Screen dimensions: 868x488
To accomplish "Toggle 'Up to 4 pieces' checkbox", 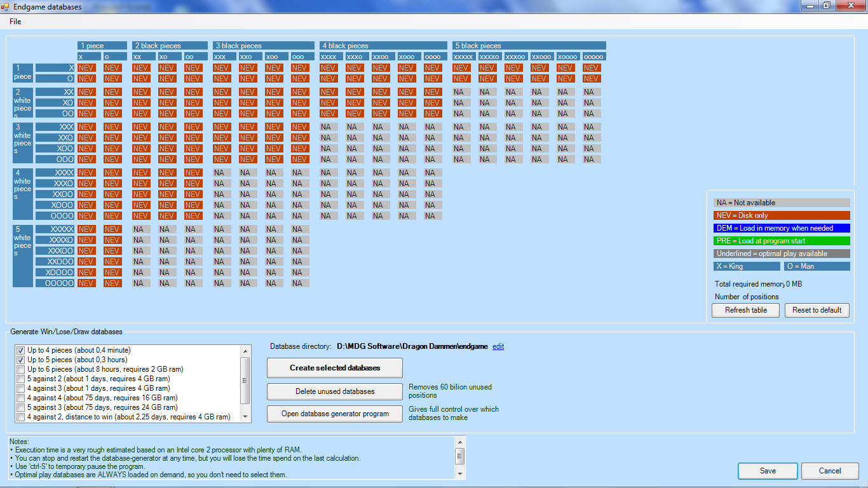I will click(21, 350).
